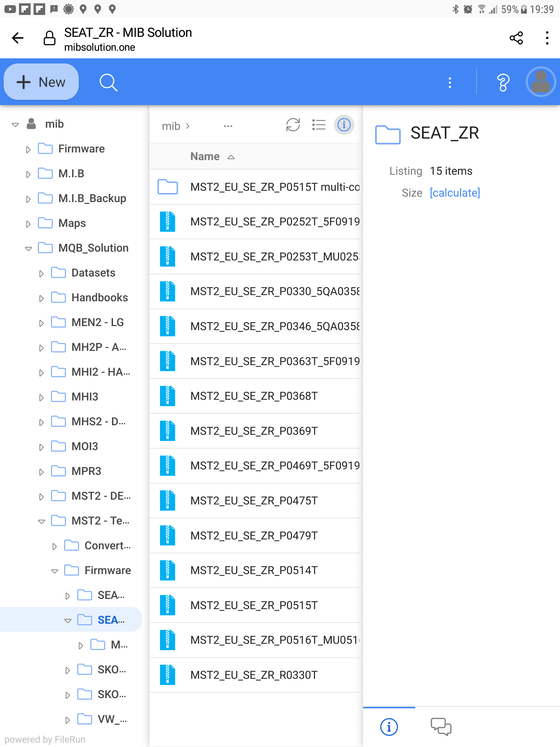
Task: Expand the top-level Firmware folder arrow
Action: pyautogui.click(x=28, y=150)
